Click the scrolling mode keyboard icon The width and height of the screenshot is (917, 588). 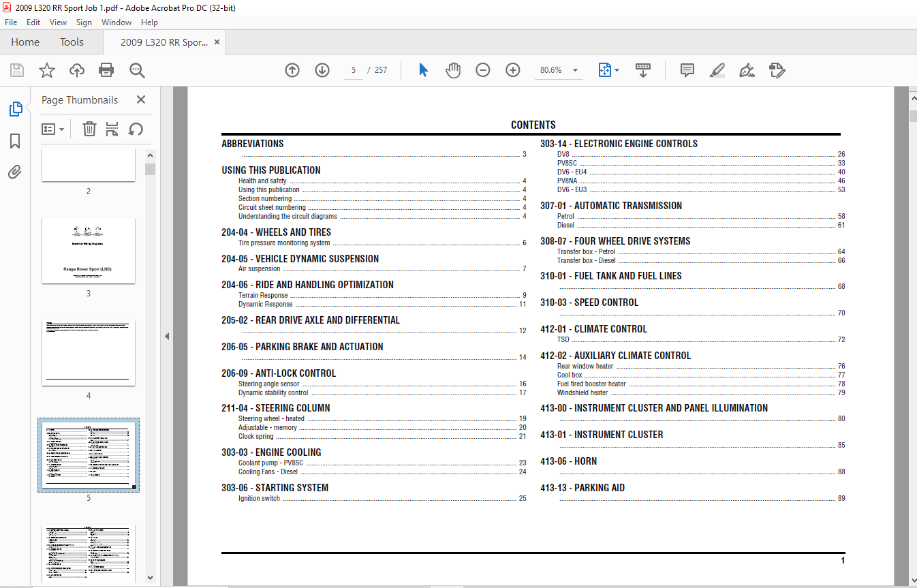pyautogui.click(x=643, y=70)
